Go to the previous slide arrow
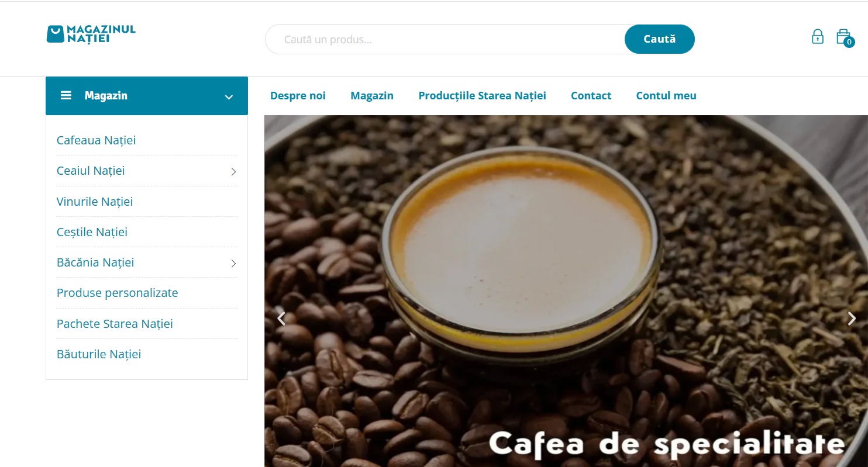The width and height of the screenshot is (868, 467). coord(281,319)
